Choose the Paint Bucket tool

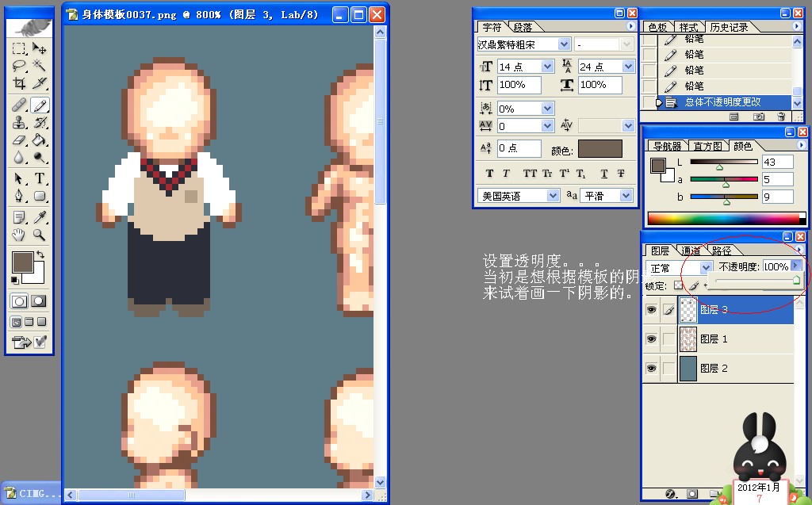[40, 140]
